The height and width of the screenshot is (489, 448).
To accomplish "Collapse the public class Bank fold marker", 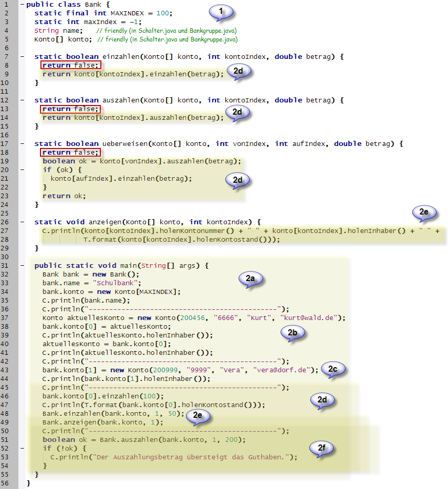I will (22, 5).
